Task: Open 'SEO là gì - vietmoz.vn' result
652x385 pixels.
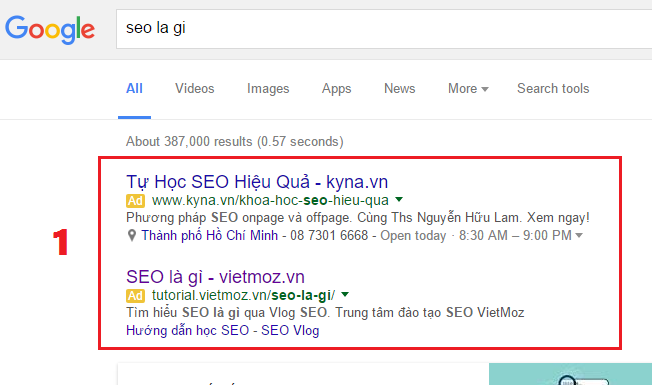Action: coord(215,277)
